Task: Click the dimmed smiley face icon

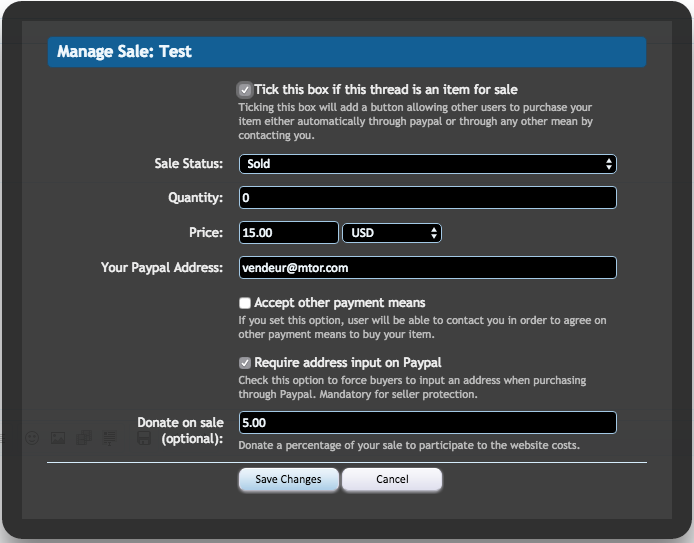Action: coord(31,437)
